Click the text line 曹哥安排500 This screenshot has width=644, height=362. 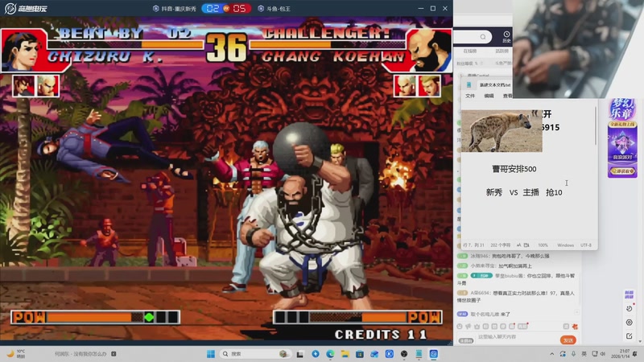click(514, 169)
